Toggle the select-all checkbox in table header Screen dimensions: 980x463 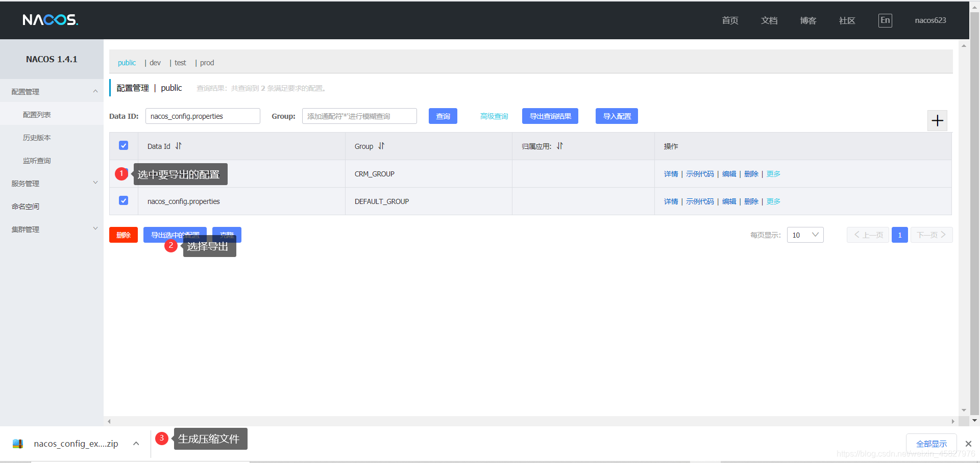pyautogui.click(x=124, y=145)
